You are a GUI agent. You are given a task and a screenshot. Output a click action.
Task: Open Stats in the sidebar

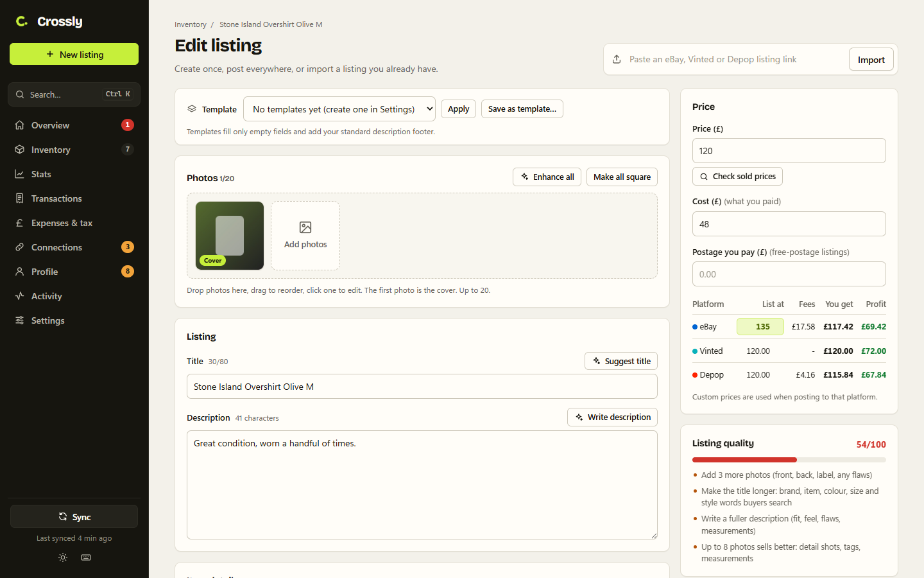74,174
